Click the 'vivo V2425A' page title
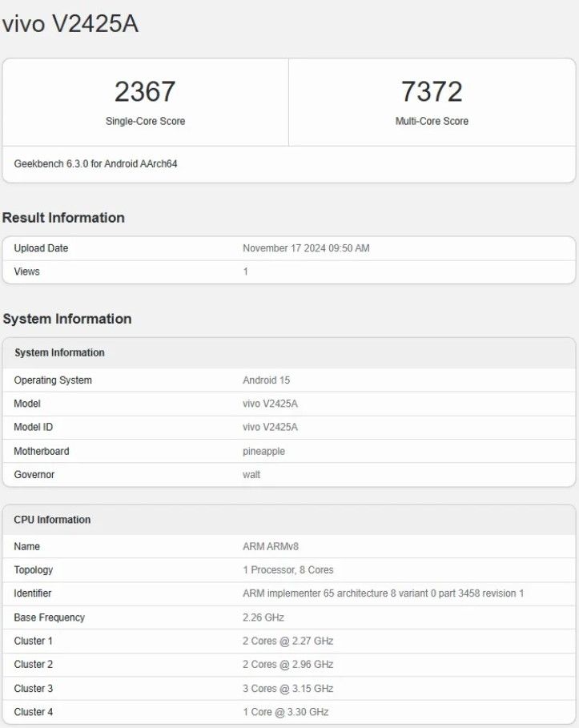Image resolution: width=579 pixels, height=728 pixels. [70, 23]
